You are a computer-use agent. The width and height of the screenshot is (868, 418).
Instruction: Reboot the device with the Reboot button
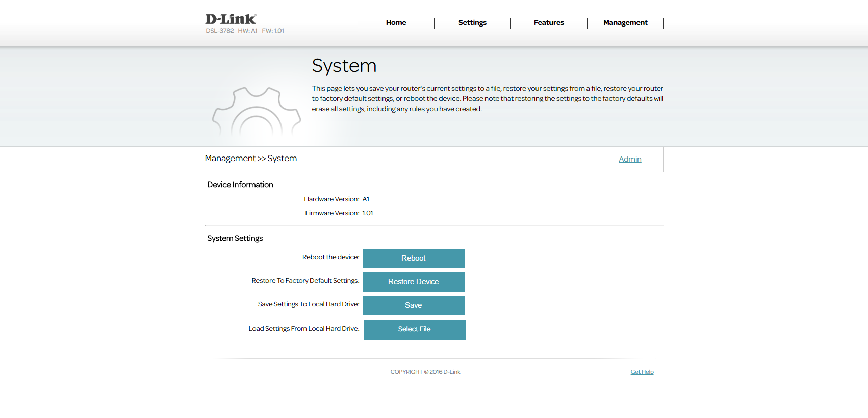click(414, 258)
